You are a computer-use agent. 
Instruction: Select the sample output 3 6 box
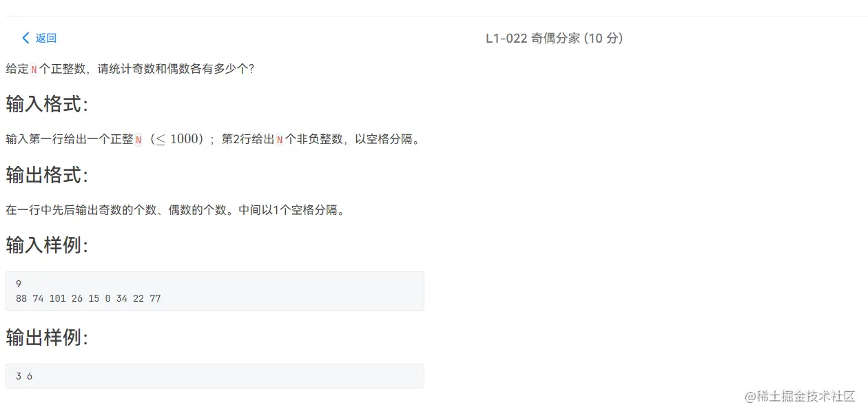[x=215, y=375]
